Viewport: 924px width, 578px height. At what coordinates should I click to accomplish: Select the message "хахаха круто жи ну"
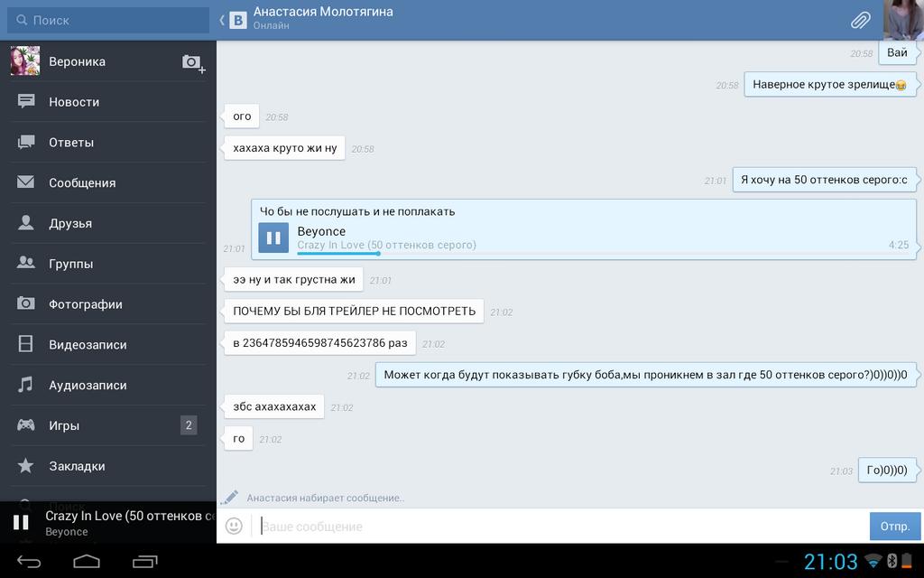(x=284, y=148)
